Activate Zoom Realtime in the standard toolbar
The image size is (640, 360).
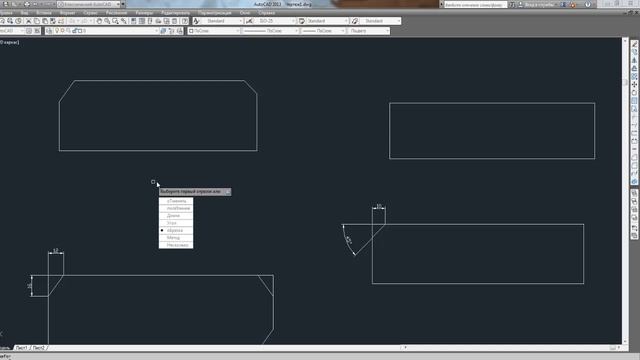tap(107, 21)
